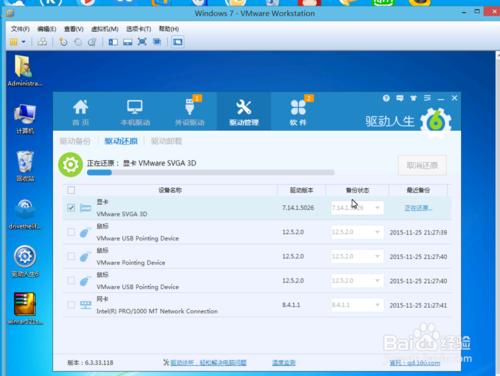Click the 温度监测 link in footer
The height and width of the screenshot is (376, 500).
[x=284, y=362]
